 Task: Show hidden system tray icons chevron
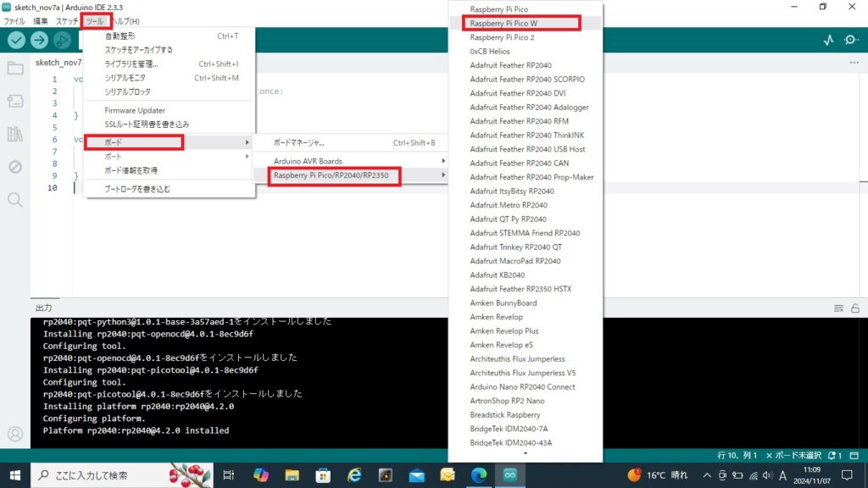[x=707, y=475]
